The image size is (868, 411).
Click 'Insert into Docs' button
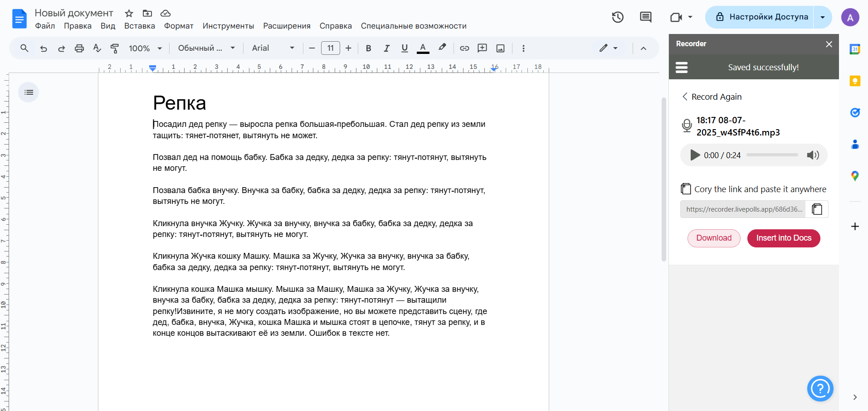(x=784, y=238)
